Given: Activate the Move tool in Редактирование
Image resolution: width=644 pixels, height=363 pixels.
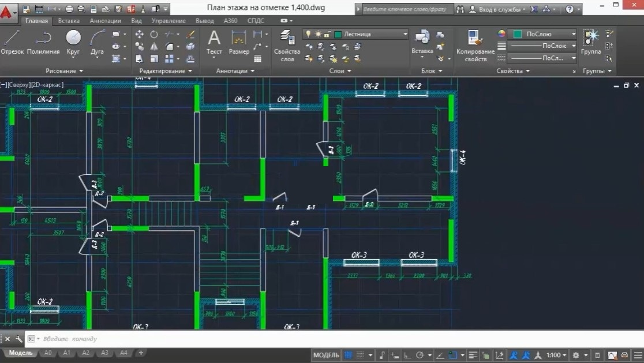Looking at the screenshot, I should pyautogui.click(x=139, y=35).
